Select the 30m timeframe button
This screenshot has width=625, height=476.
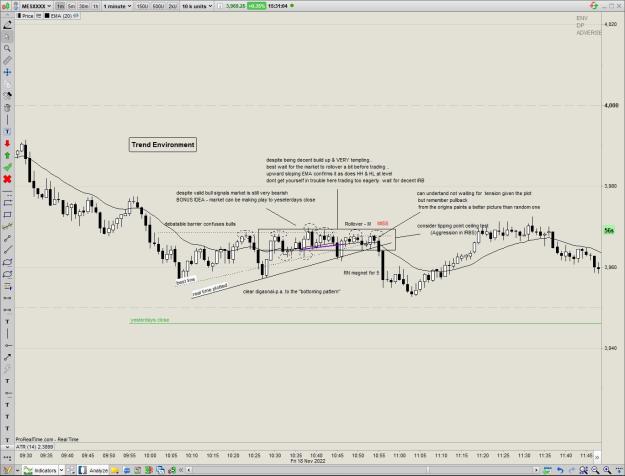coord(84,6)
